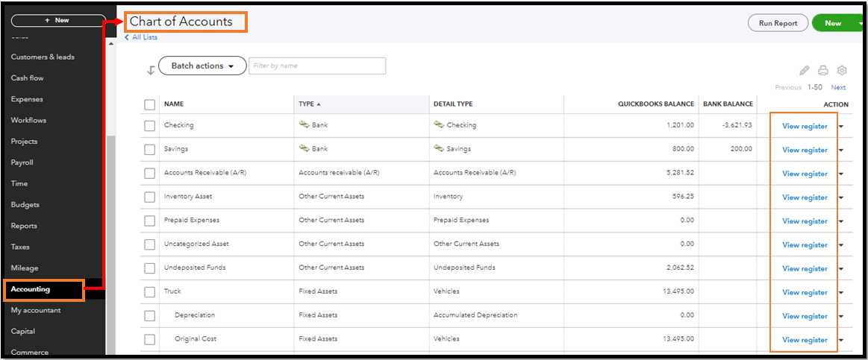Open Workflows in sidebar
This screenshot has height=360, width=868.
pos(28,120)
